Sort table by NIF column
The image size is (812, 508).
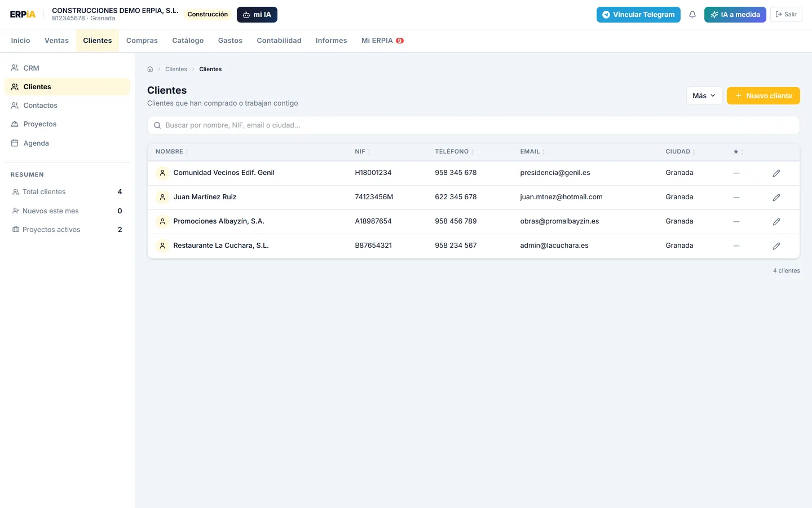(362, 152)
